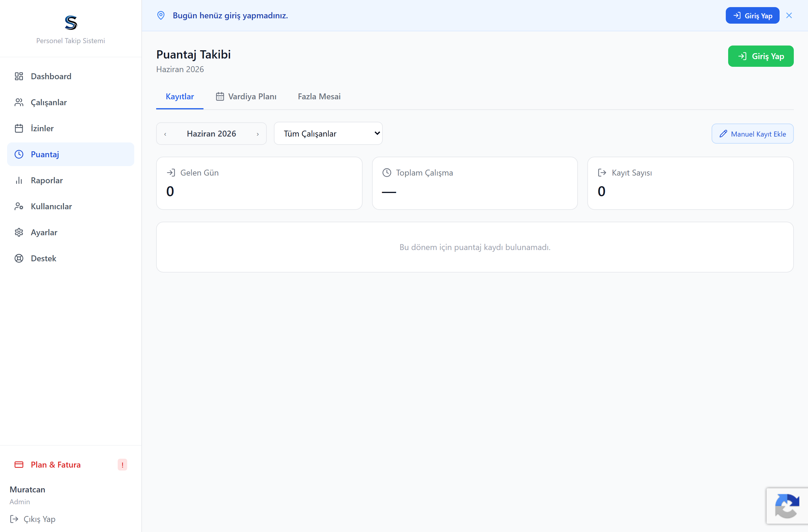808x532 pixels.
Task: Switch to the Vardiya Planı tab
Action: (x=246, y=97)
